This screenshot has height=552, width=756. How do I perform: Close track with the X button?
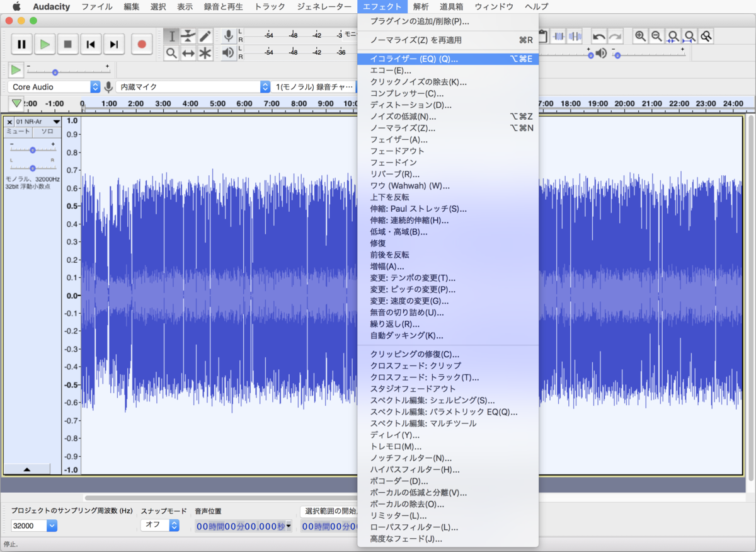pos(9,122)
